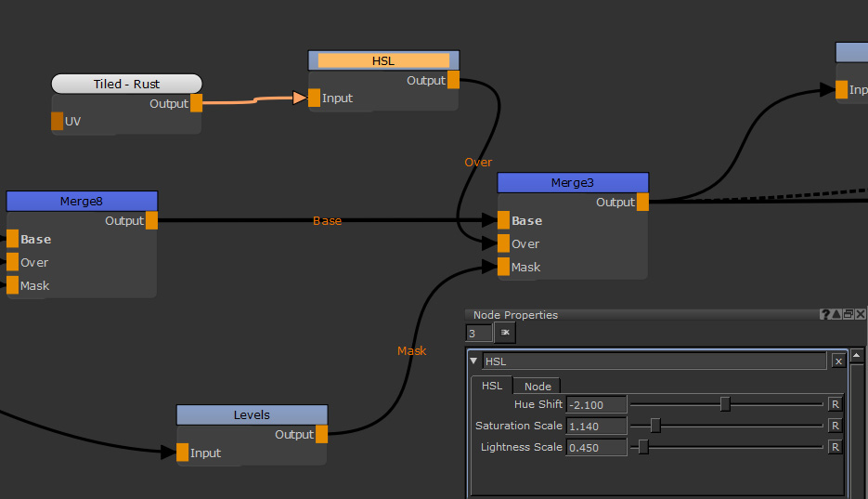Click the Input port of the Levels node
This screenshot has height=499, width=868.
(182, 453)
